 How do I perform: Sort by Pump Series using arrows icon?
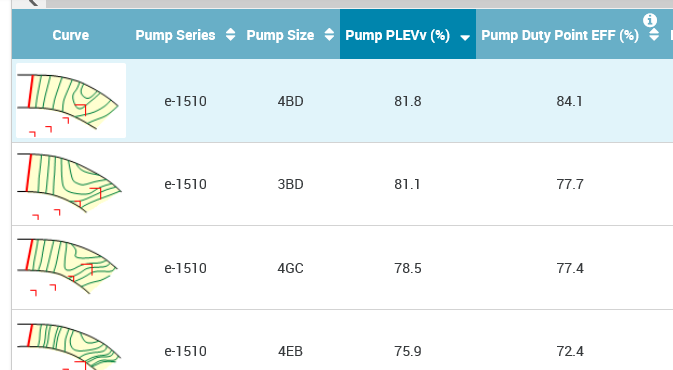point(230,34)
